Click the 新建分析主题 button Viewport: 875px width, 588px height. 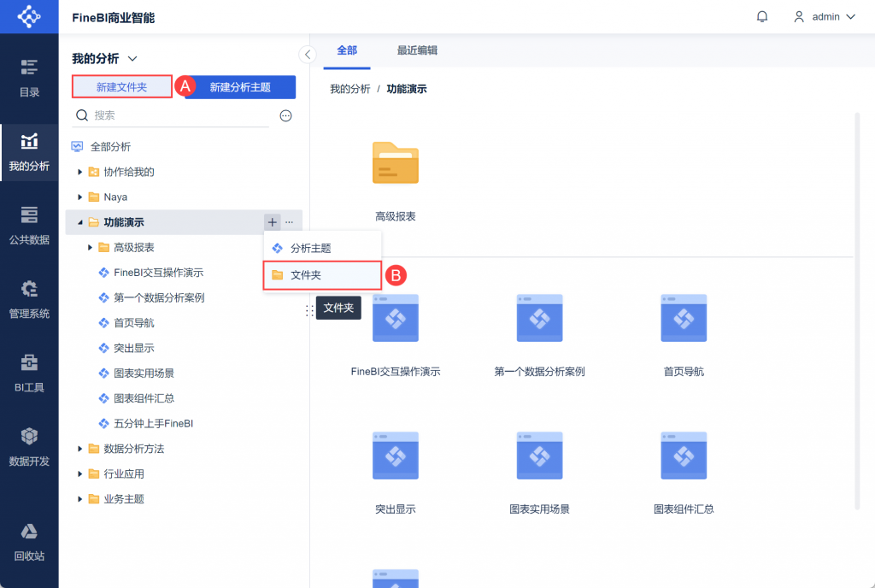click(240, 87)
